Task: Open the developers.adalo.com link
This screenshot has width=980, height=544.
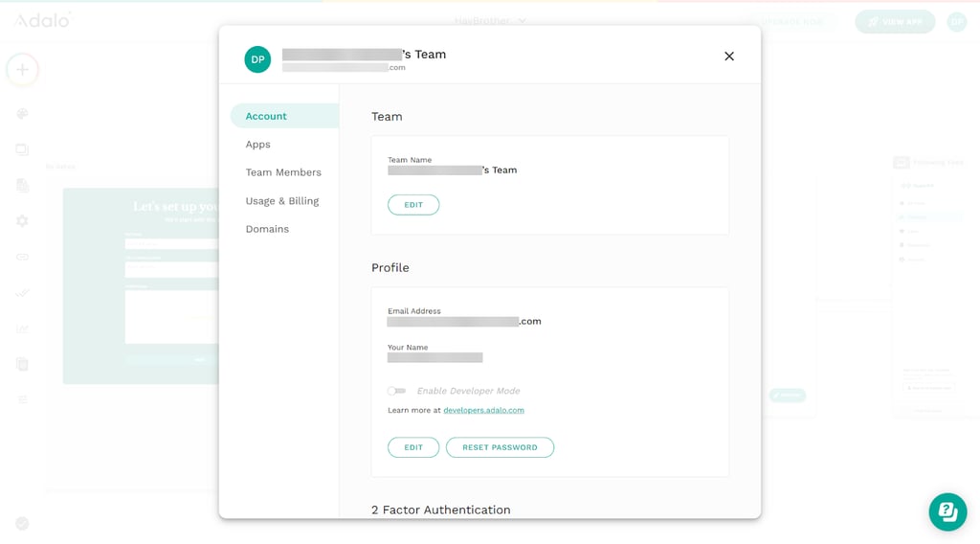Action: [483, 410]
